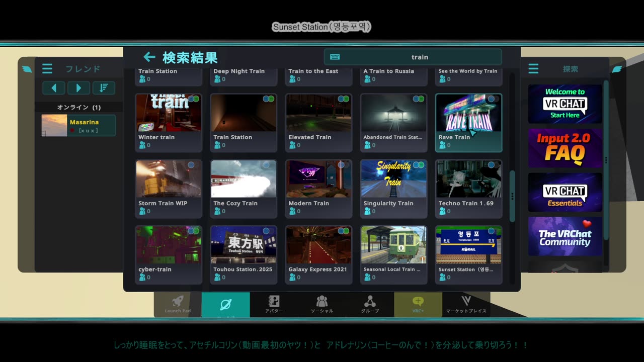Open dark Train Station world card
644x362 pixels.
click(x=244, y=123)
